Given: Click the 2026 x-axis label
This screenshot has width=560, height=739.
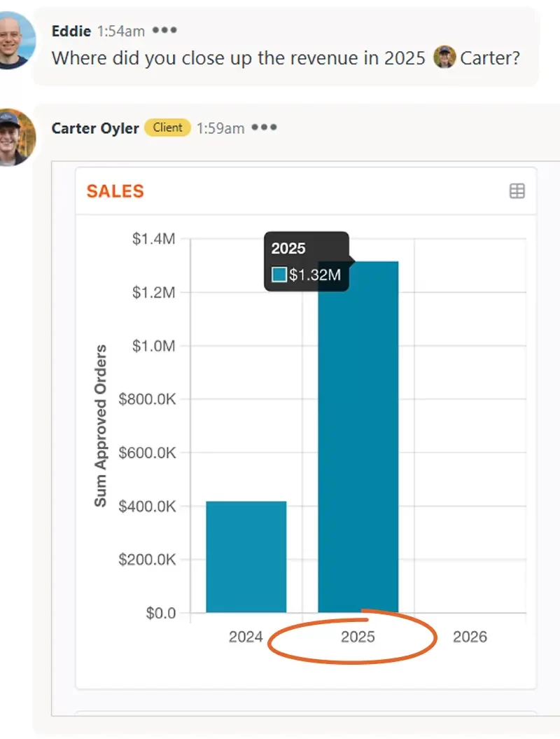Looking at the screenshot, I should pyautogui.click(x=470, y=637).
